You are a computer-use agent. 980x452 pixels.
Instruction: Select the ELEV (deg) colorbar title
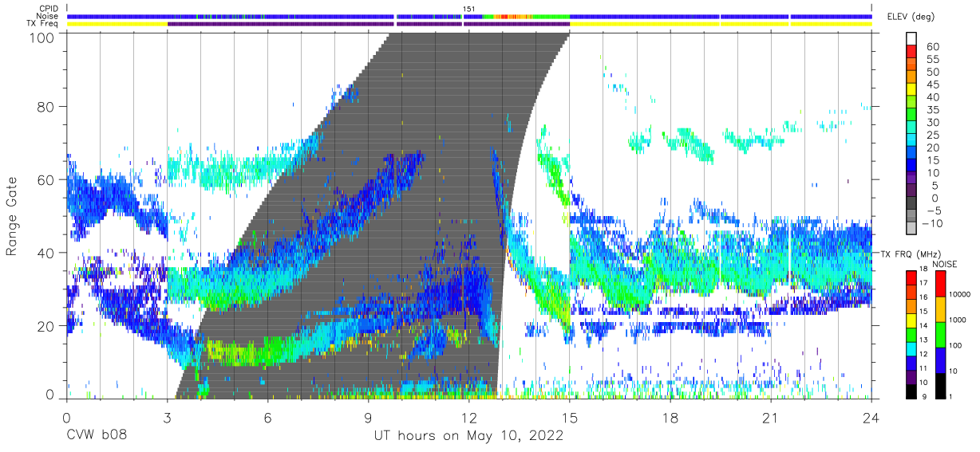pyautogui.click(x=911, y=17)
